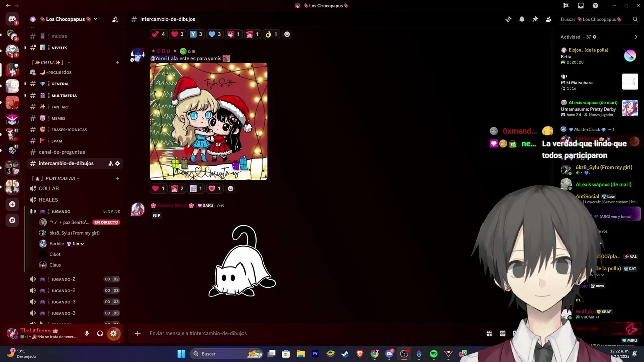Click the plus attach button in message bar
Image resolution: width=644 pixels, height=362 pixels.
pos(138,333)
